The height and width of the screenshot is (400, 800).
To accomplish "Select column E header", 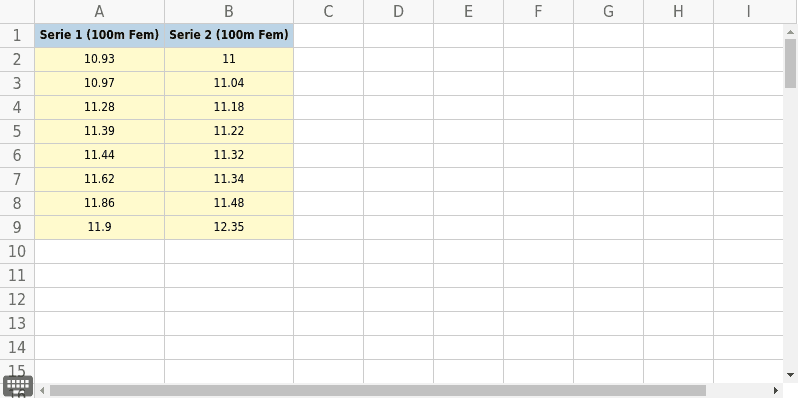I will [468, 12].
